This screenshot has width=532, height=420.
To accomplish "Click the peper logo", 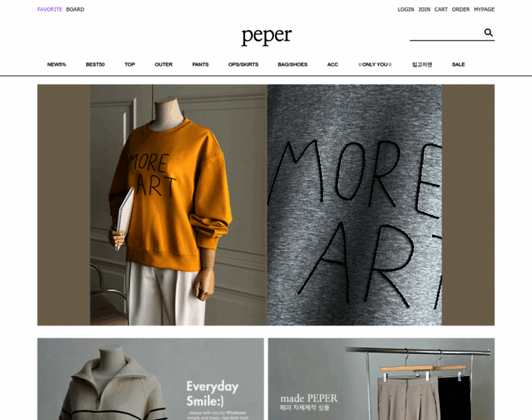I will pyautogui.click(x=266, y=36).
